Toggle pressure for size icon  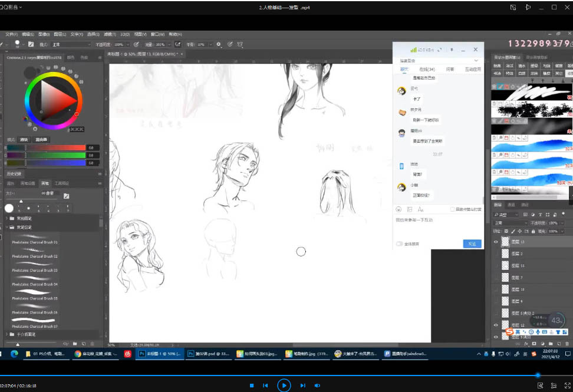(x=230, y=44)
